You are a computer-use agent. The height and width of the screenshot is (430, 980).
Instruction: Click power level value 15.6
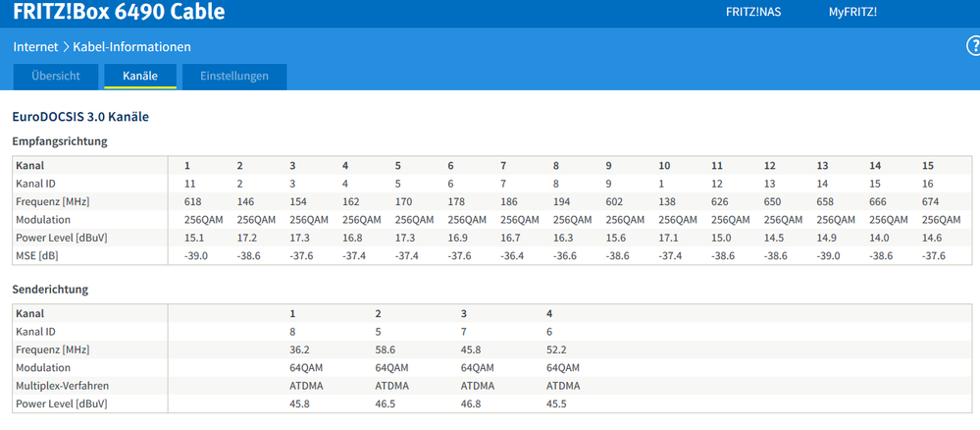click(615, 238)
